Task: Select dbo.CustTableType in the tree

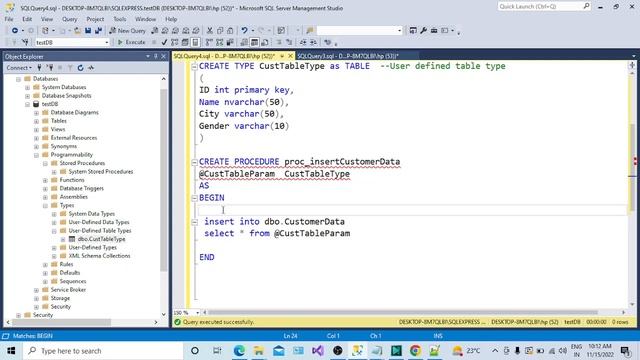Action: (x=101, y=239)
